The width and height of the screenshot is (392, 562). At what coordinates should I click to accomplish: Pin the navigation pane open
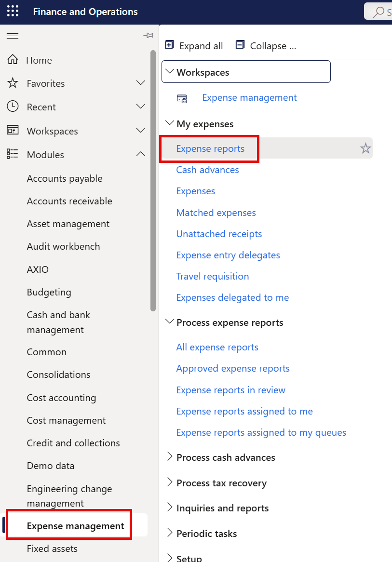tap(149, 35)
